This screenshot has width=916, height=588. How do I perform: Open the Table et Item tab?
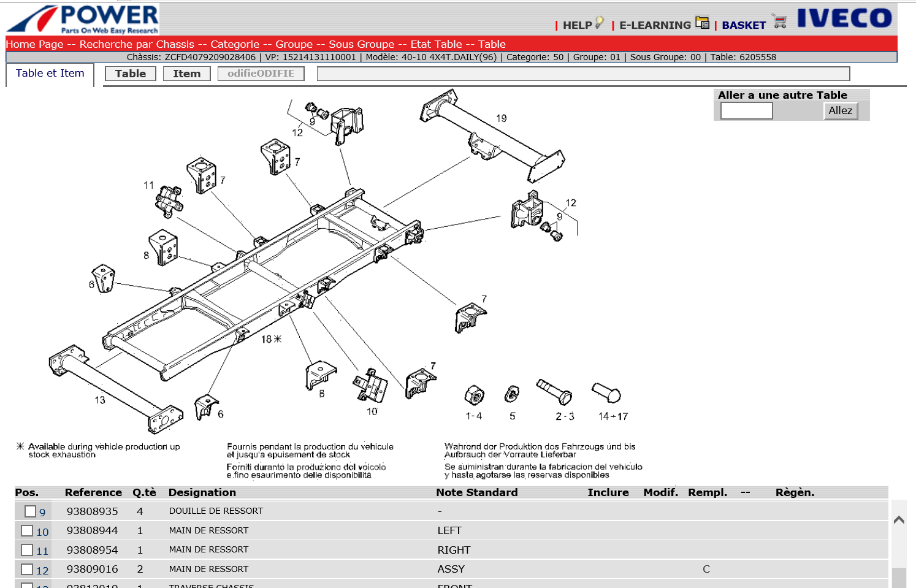[50, 74]
